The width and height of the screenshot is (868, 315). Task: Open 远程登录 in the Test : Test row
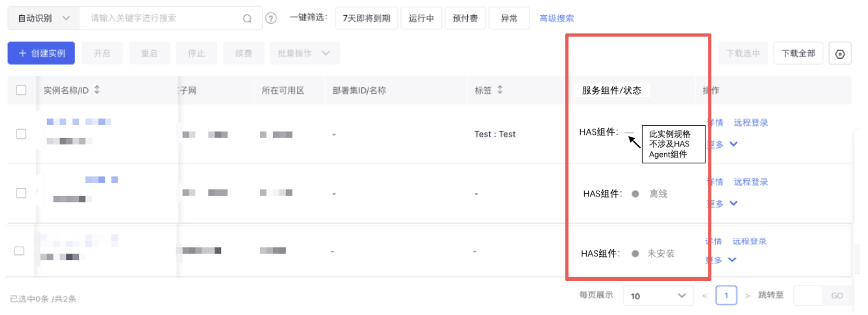coord(751,123)
